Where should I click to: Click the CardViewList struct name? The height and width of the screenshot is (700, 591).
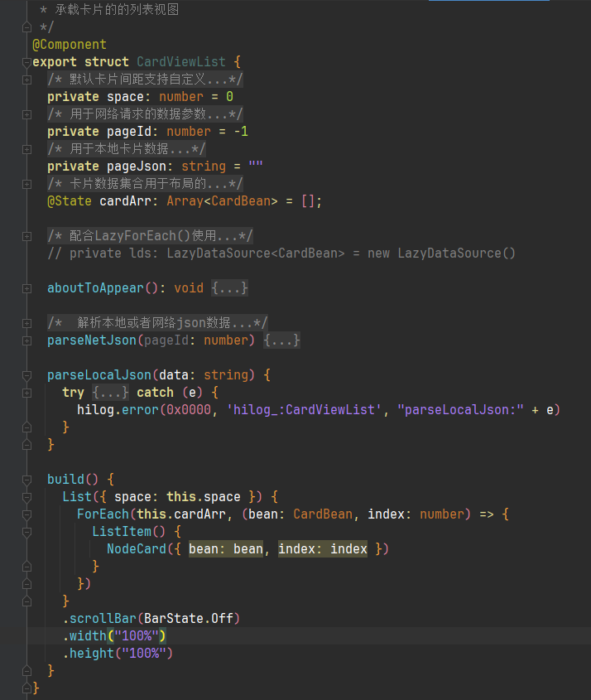(x=181, y=61)
